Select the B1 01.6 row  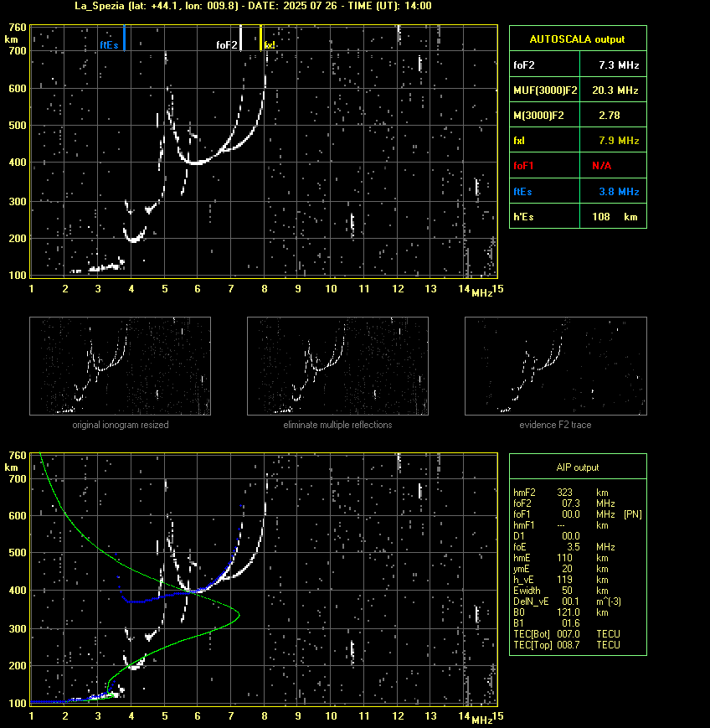coord(547,623)
